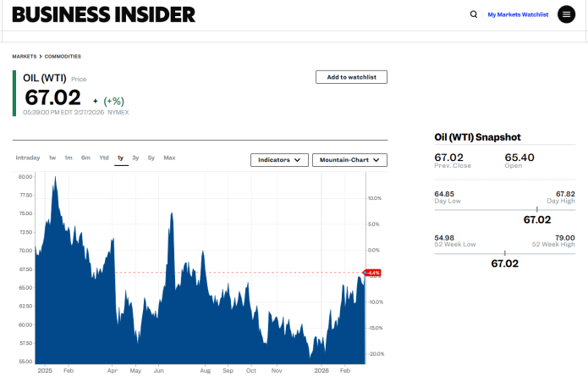This screenshot has height=382, width=588.
Task: Open the Mountain-Chart type dropdown
Action: click(349, 159)
